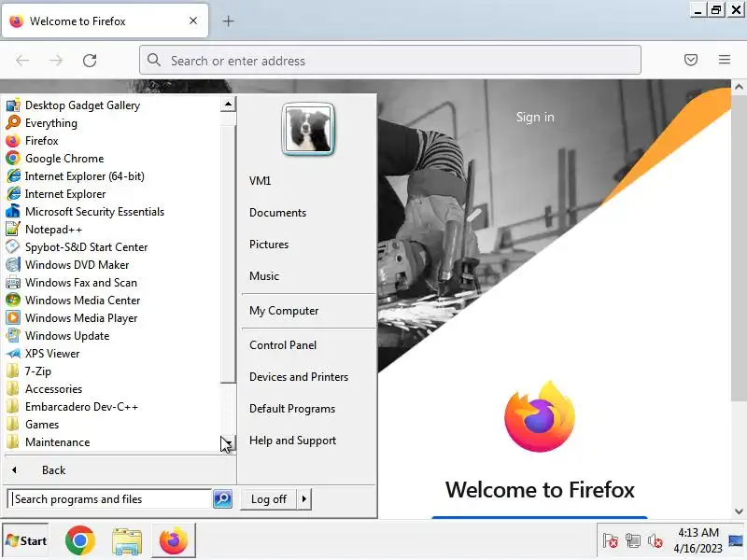Click Sign in on Firefox page
The height and width of the screenshot is (560, 747).
[x=535, y=117]
